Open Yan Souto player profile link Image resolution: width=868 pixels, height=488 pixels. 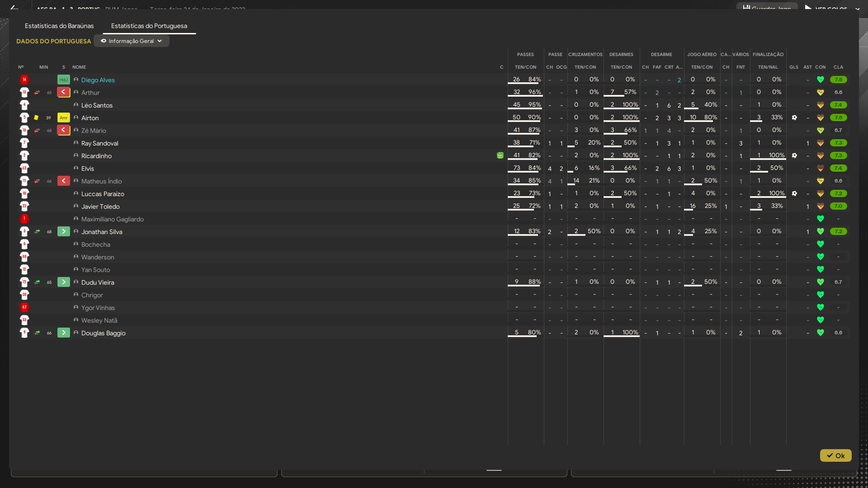coord(95,270)
